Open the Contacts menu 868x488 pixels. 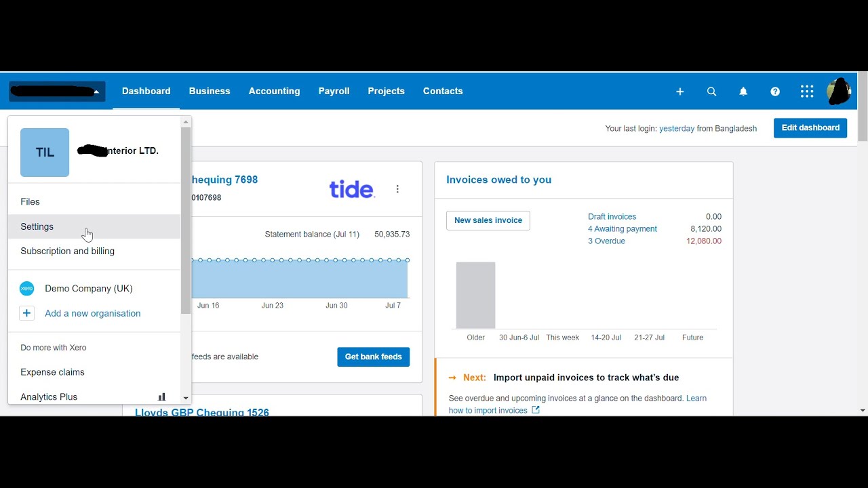click(x=443, y=91)
